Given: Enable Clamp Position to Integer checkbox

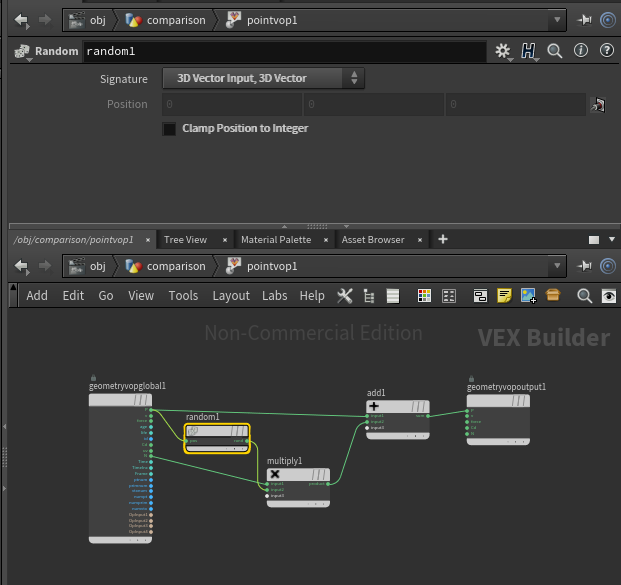Looking at the screenshot, I should (170, 129).
